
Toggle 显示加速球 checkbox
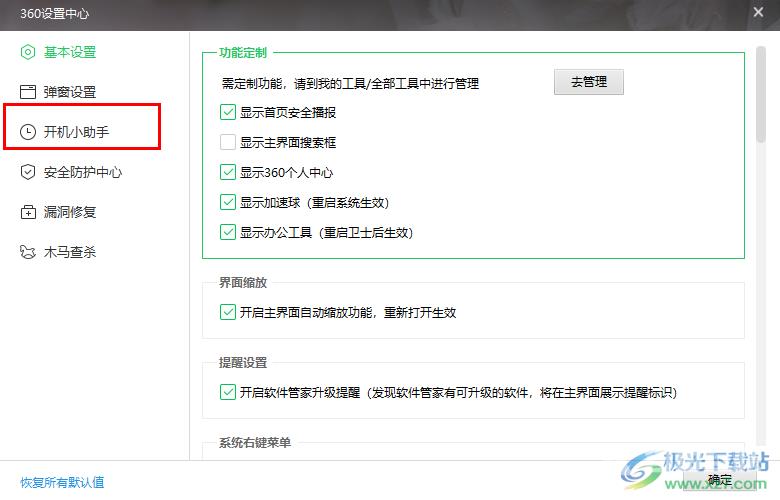(x=228, y=202)
